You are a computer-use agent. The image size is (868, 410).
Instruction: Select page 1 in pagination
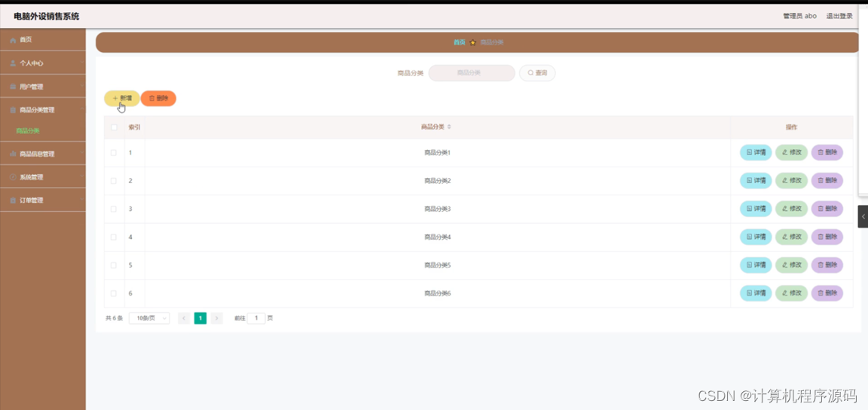coord(200,318)
